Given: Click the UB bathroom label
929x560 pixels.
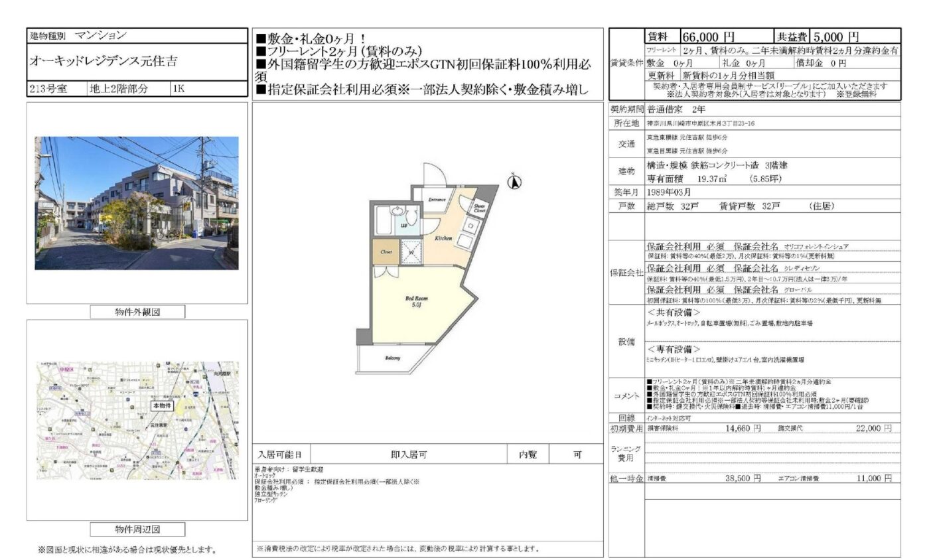Looking at the screenshot, I should click(x=403, y=226).
